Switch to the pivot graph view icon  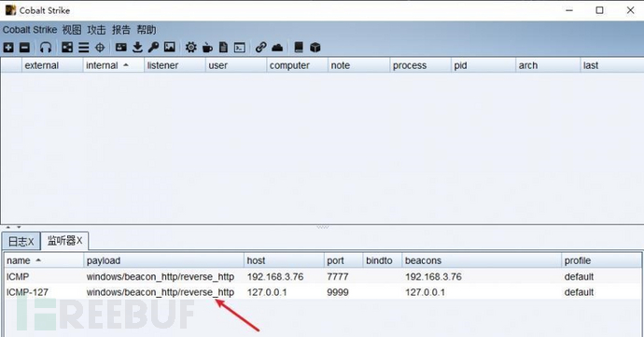[67, 48]
